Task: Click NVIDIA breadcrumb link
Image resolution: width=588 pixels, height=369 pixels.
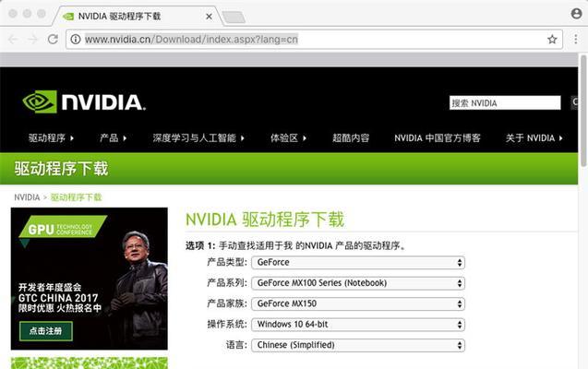Action: click(27, 197)
